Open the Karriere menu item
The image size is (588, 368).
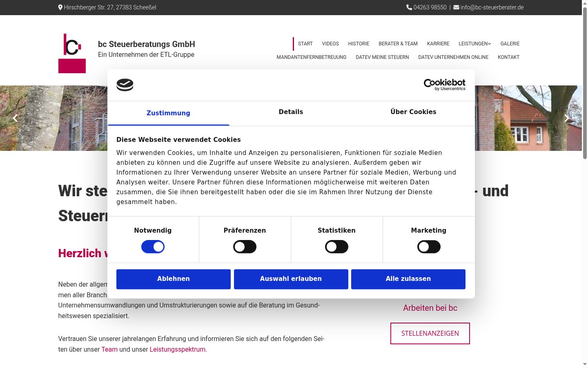[x=438, y=44]
